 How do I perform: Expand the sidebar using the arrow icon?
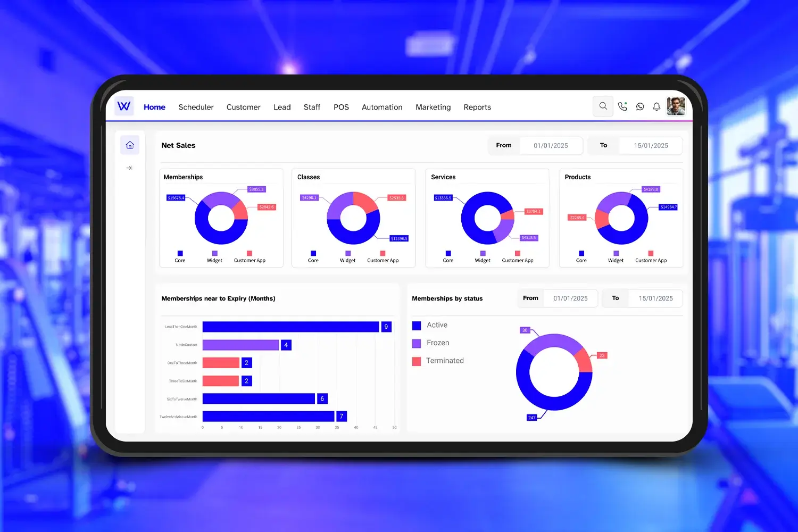point(129,168)
